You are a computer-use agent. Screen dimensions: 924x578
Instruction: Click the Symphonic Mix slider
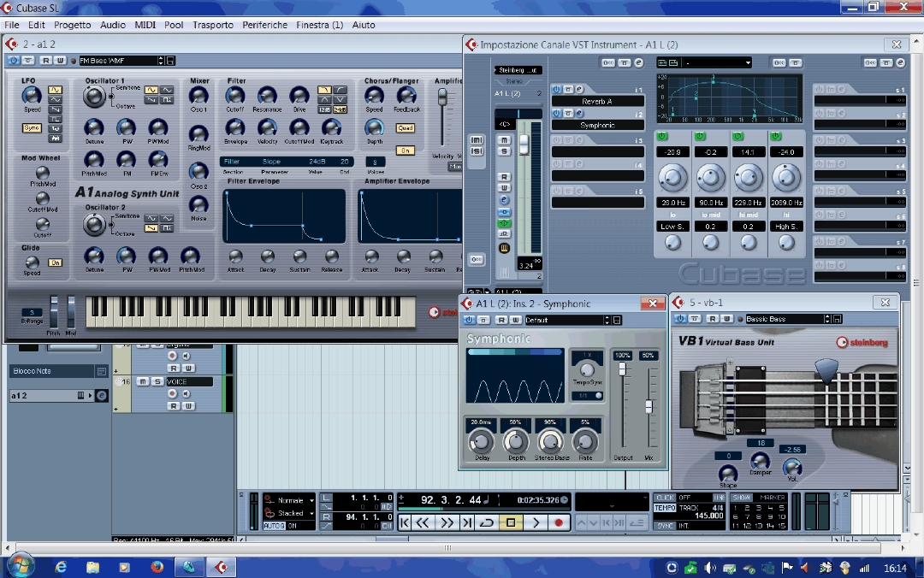point(649,406)
